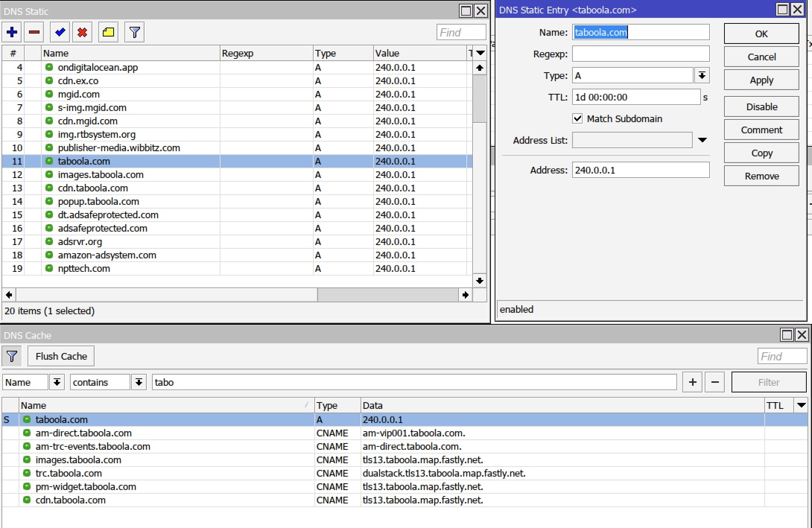This screenshot has height=528, width=812.
Task: Open the 'Name' field selector dropdown in DNS Cache
Action: click(x=56, y=382)
